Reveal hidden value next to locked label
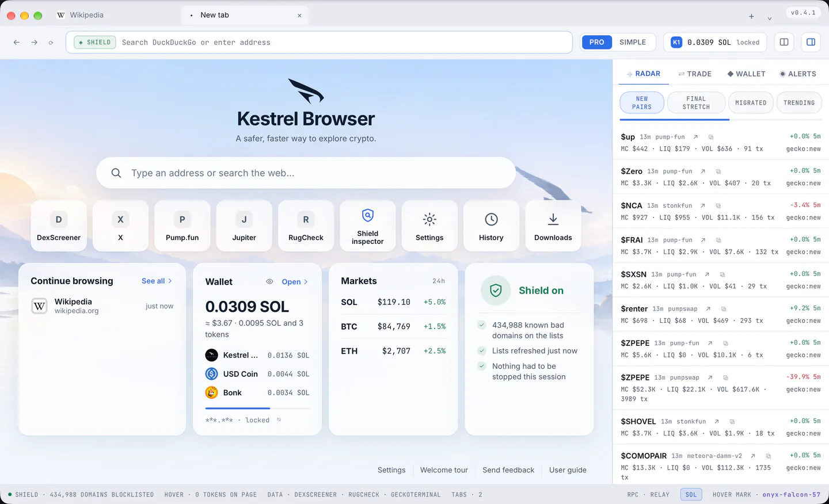 pyautogui.click(x=279, y=420)
